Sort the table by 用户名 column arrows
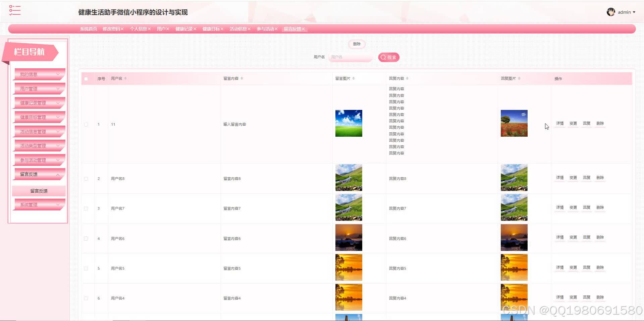Screen dimensions: 644x321 tap(125, 78)
